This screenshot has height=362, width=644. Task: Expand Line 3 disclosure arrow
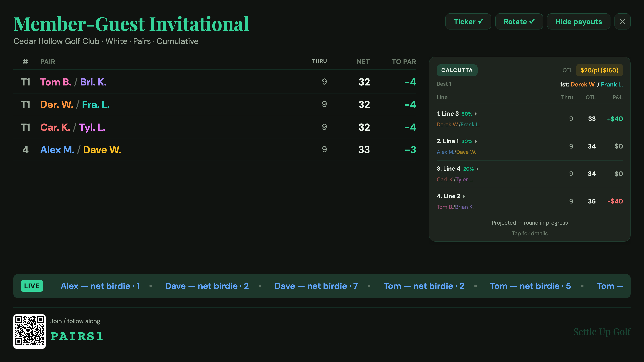[x=476, y=114]
